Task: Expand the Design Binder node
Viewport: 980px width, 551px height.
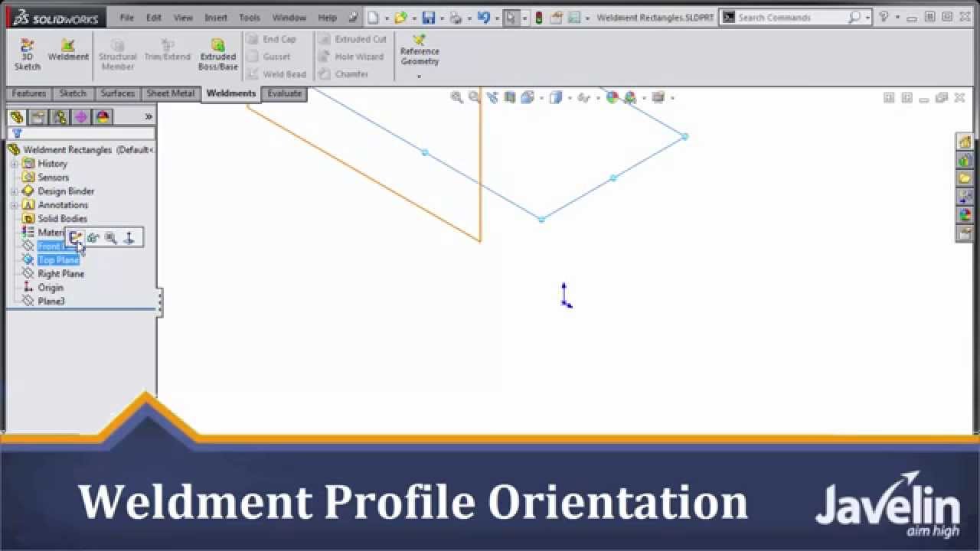Action: pos(15,191)
